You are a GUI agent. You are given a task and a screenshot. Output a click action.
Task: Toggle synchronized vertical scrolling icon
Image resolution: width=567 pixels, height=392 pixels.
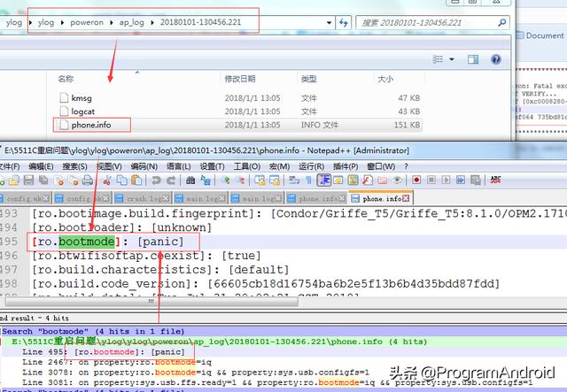click(x=260, y=180)
